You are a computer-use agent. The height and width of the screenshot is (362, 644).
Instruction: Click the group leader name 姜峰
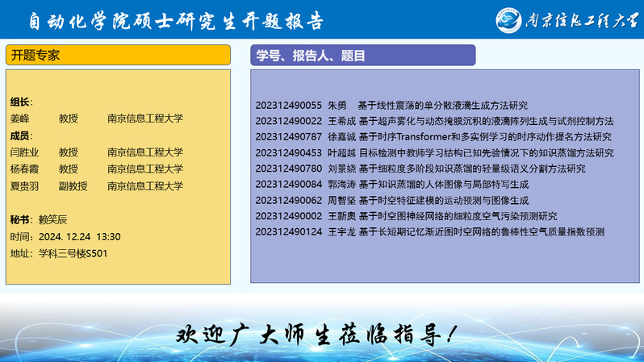(19, 119)
